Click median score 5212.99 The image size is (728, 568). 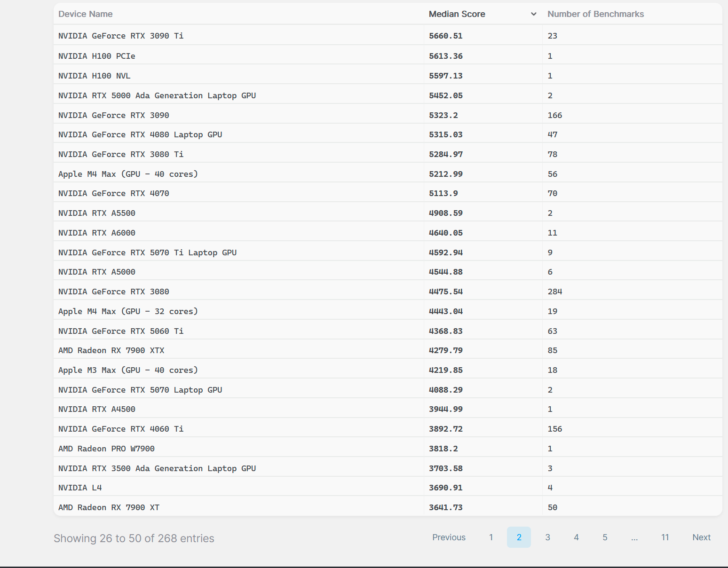point(446,174)
